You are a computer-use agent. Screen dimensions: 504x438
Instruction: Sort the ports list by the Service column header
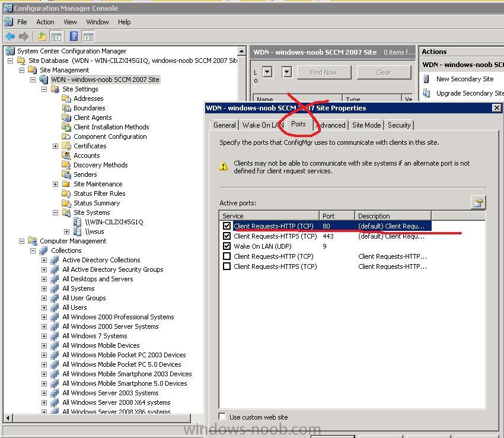[269, 216]
